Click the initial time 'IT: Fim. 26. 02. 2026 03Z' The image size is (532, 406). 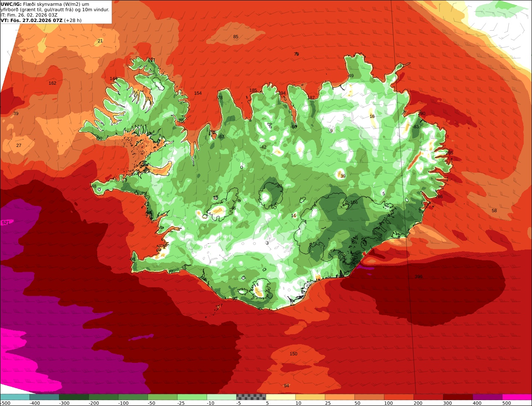click(29, 15)
